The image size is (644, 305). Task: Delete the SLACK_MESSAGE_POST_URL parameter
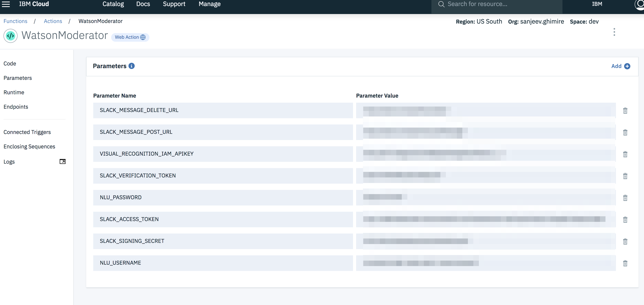tap(625, 132)
